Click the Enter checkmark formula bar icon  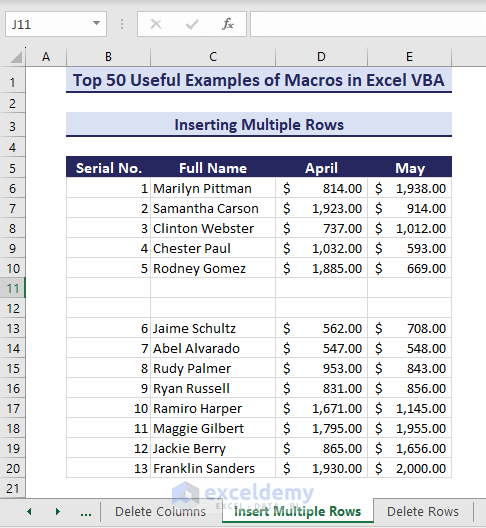(192, 24)
